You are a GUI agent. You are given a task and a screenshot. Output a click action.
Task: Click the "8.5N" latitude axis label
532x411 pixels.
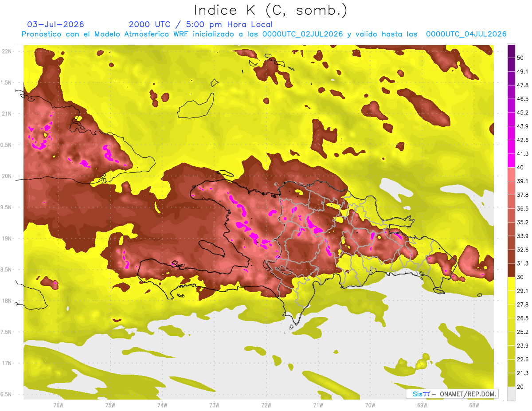[x=7, y=270]
